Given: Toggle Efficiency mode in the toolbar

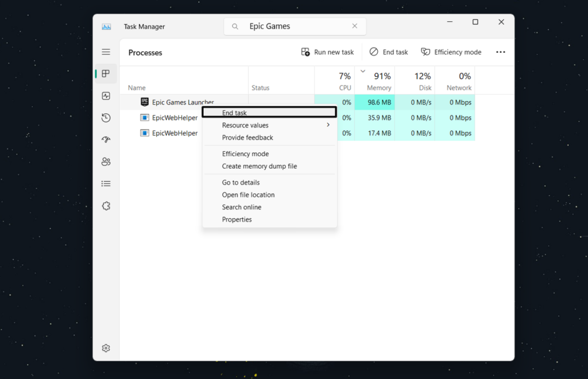Looking at the screenshot, I should (x=451, y=52).
